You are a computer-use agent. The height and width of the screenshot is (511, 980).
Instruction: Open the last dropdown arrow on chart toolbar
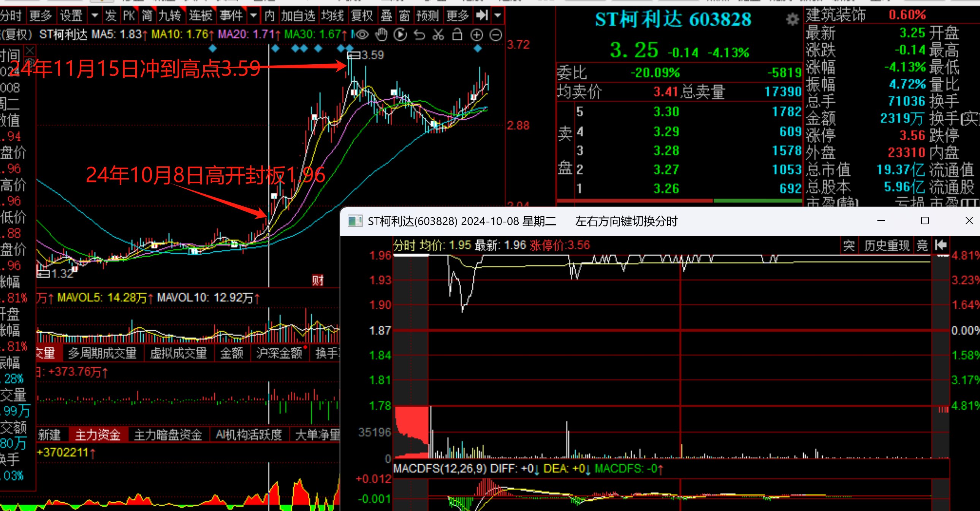498,16
